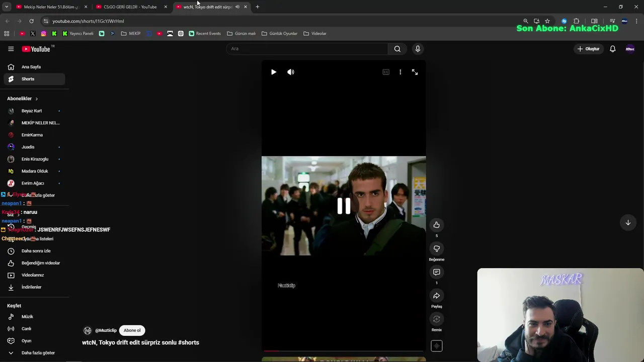
Task: Open the YouTube hamburger guide menu
Action: tap(11, 49)
